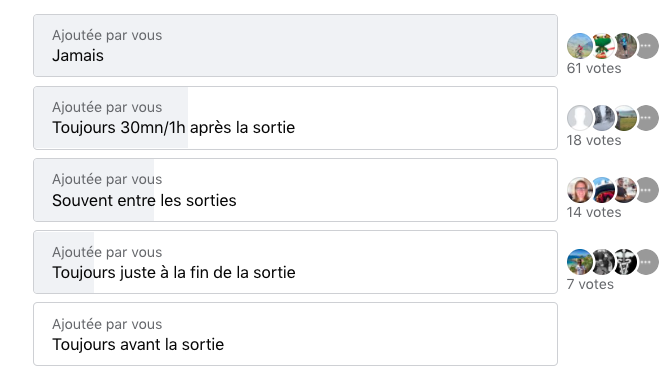Click the coastal landscape avatar on 7 votes row

[580, 262]
